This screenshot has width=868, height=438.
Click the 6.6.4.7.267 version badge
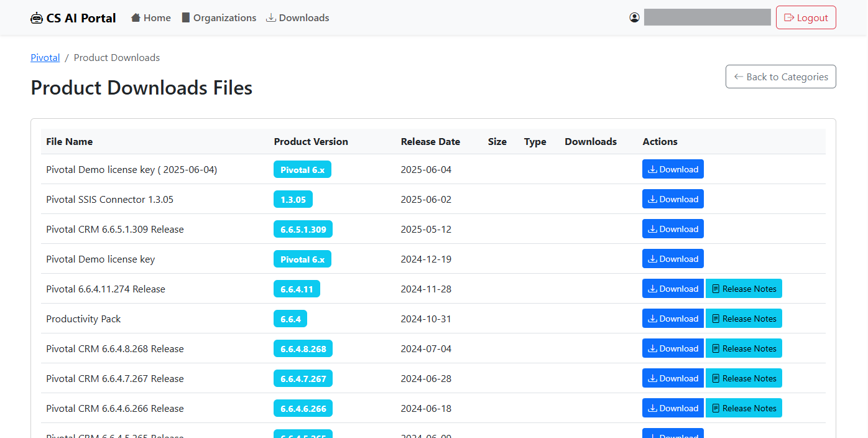[303, 378]
